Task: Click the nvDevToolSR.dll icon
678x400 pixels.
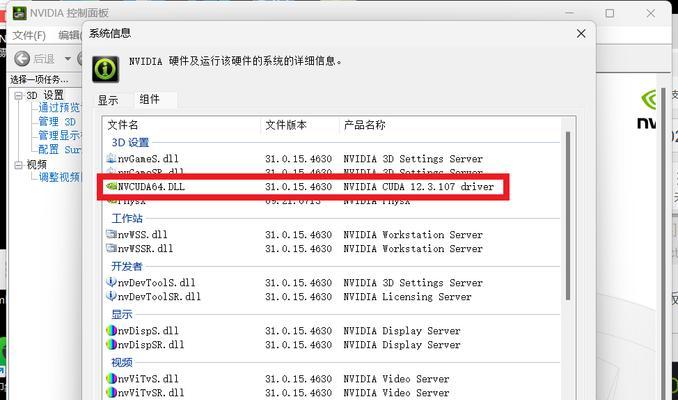Action: point(112,296)
